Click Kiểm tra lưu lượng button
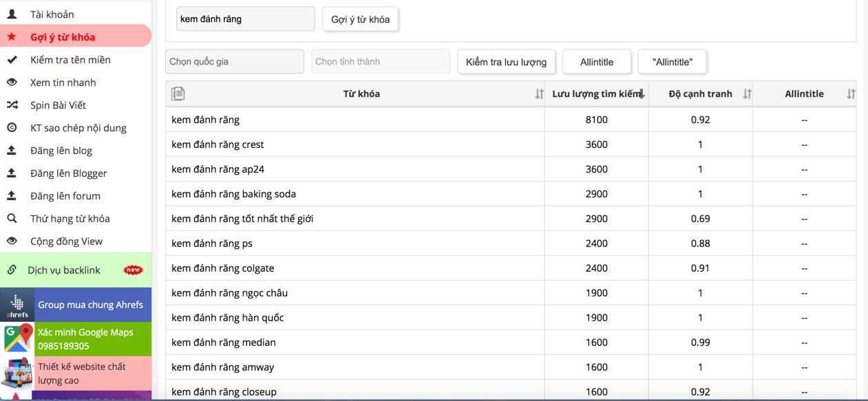The image size is (868, 401). pyautogui.click(x=506, y=62)
